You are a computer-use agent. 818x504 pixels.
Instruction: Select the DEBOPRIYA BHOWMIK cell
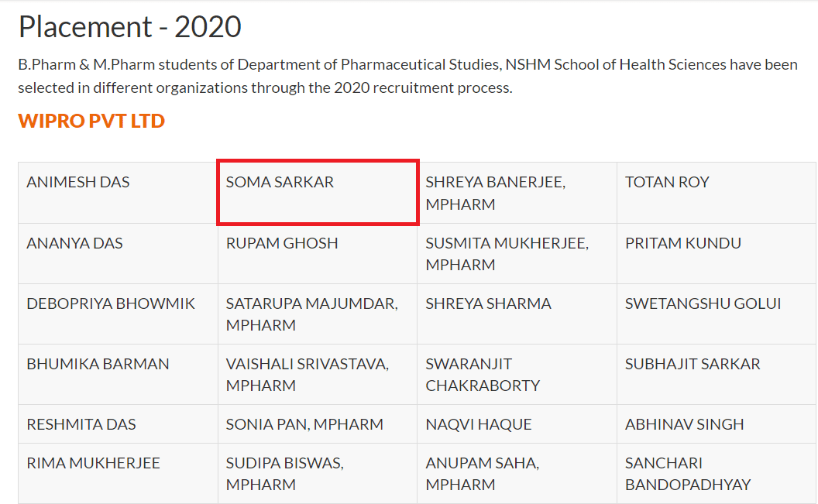[118, 314]
